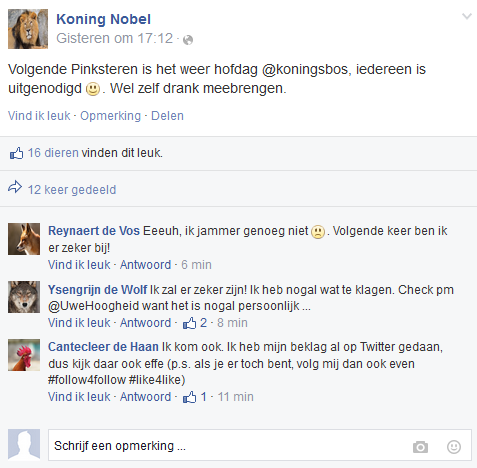Focus the Schrijf een opmerking field

click(x=260, y=446)
